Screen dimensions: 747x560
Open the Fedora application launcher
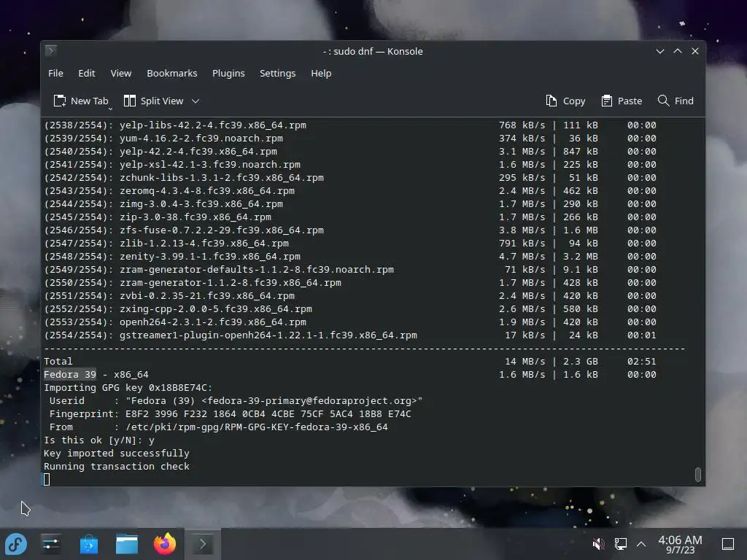[x=16, y=544]
